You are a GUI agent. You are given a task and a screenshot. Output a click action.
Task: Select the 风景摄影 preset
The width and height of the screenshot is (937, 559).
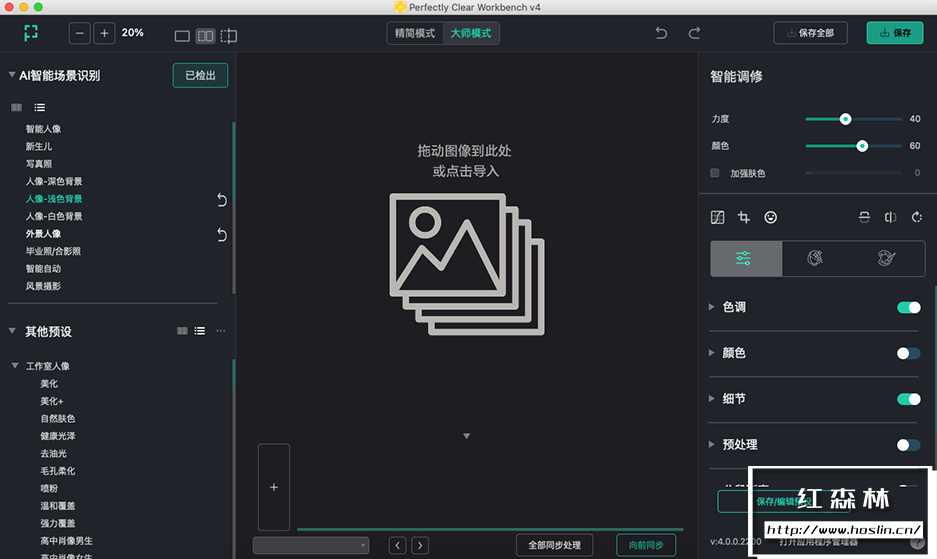43,286
